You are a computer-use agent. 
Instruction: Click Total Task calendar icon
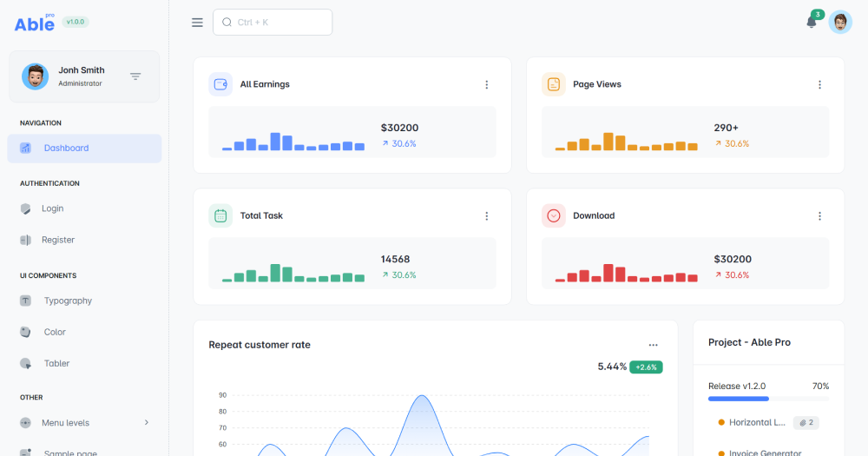[x=220, y=215]
